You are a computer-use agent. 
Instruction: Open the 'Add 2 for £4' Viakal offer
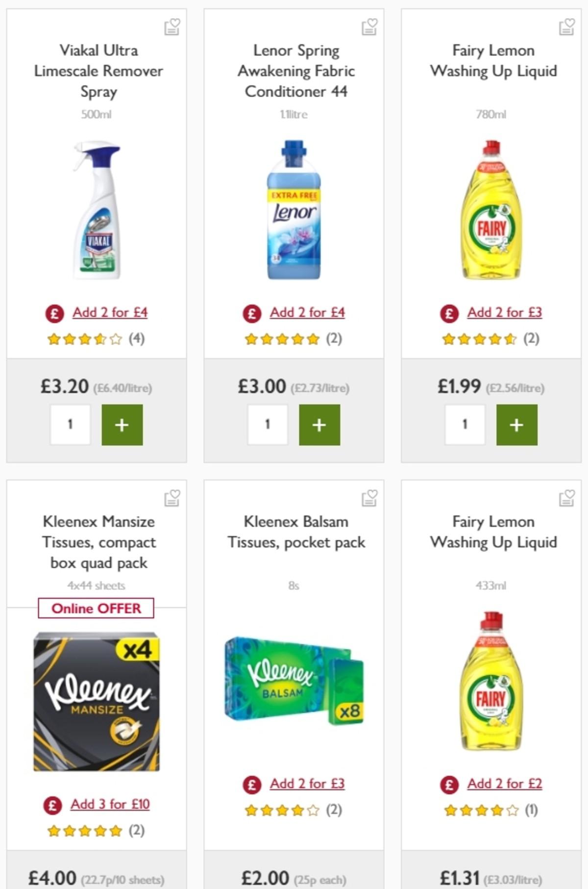(110, 312)
